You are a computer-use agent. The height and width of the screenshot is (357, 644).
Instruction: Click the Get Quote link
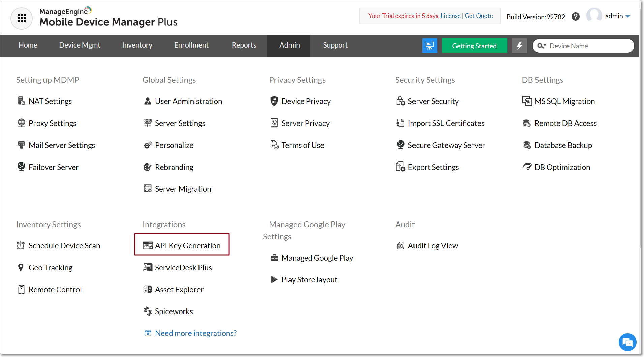[x=479, y=16]
